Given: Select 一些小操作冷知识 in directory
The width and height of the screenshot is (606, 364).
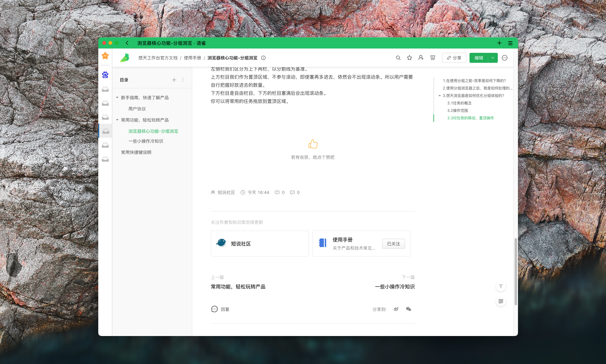Looking at the screenshot, I should (x=146, y=141).
